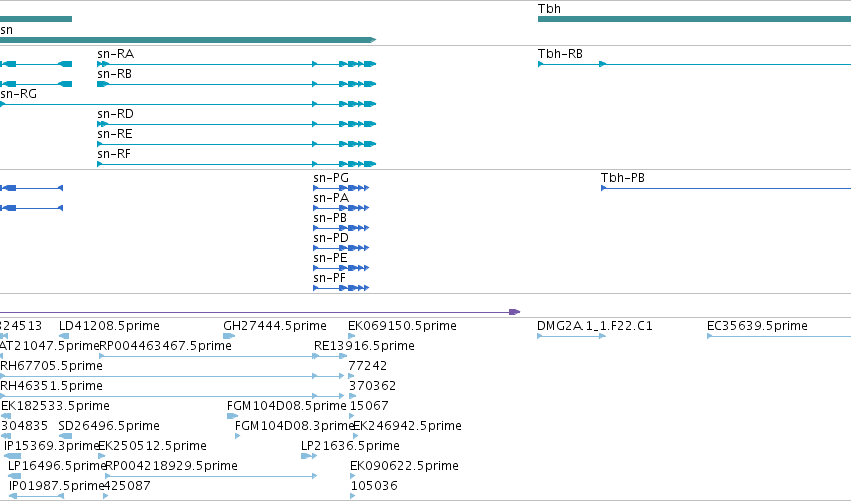Image resolution: width=851 pixels, height=501 pixels.
Task: Select the sn-RF transcript label
Action: pyautogui.click(x=114, y=154)
